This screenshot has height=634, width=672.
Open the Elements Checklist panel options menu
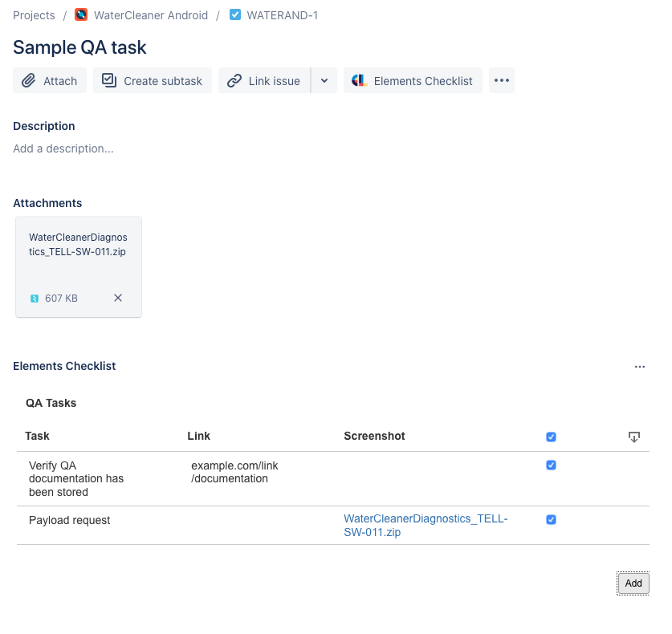[640, 366]
